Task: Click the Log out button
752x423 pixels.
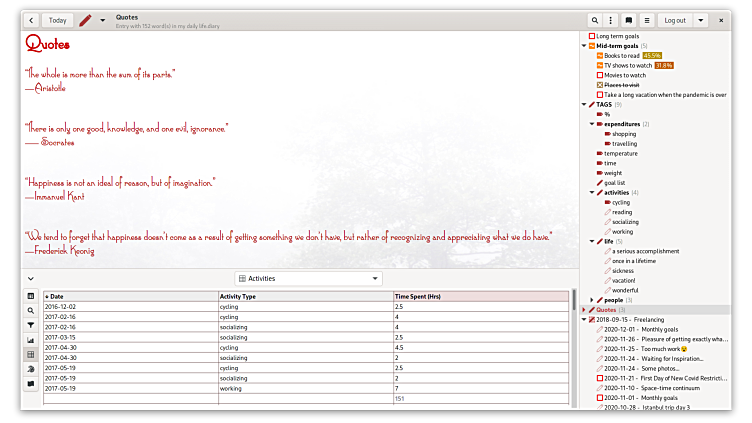Action: [x=675, y=20]
